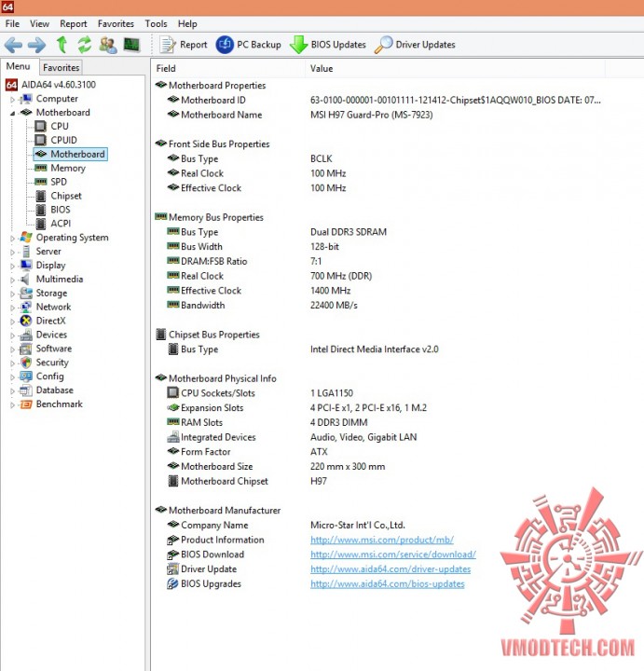Switch to the Favorites tab
644x671 pixels.
[62, 68]
